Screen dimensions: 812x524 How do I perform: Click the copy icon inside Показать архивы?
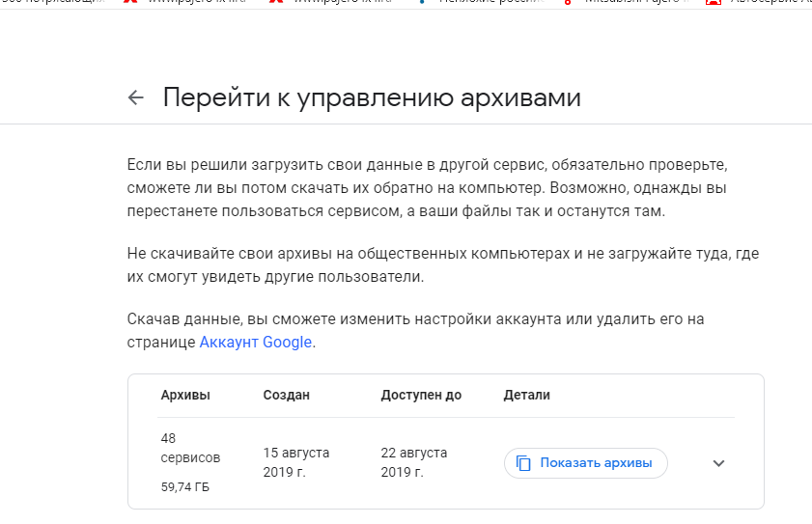click(523, 463)
